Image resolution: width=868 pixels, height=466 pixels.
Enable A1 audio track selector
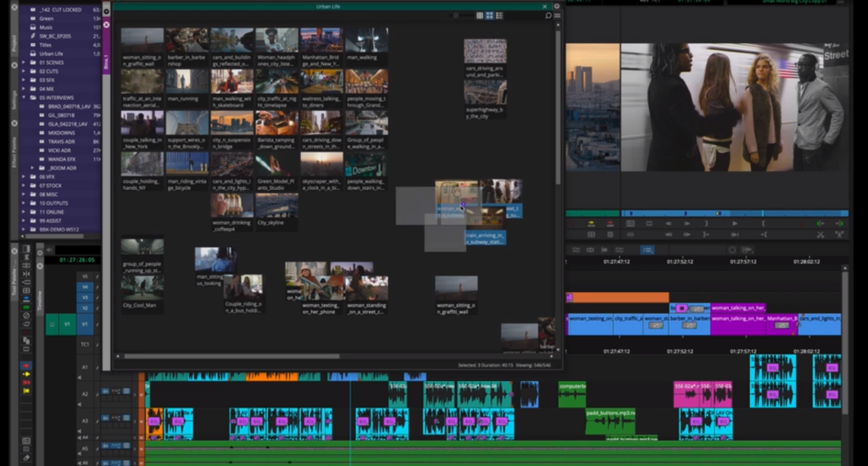tap(84, 367)
